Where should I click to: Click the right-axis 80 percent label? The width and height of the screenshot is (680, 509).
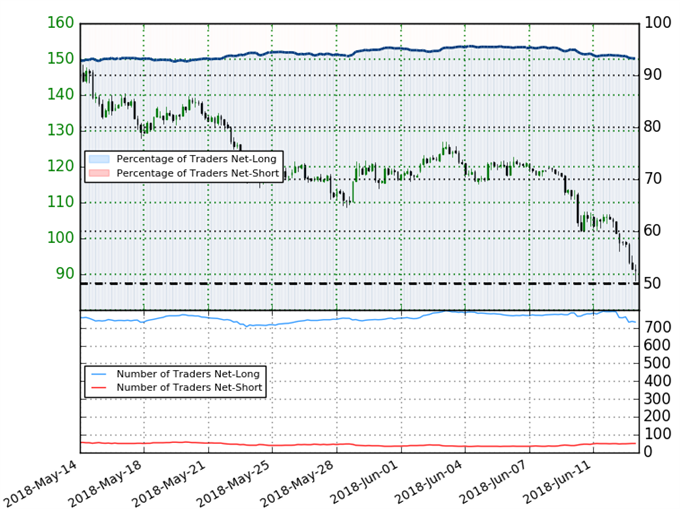coord(652,127)
